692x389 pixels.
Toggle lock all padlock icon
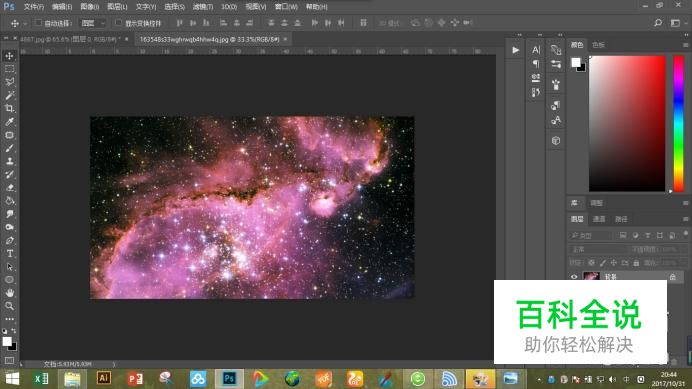[636, 263]
